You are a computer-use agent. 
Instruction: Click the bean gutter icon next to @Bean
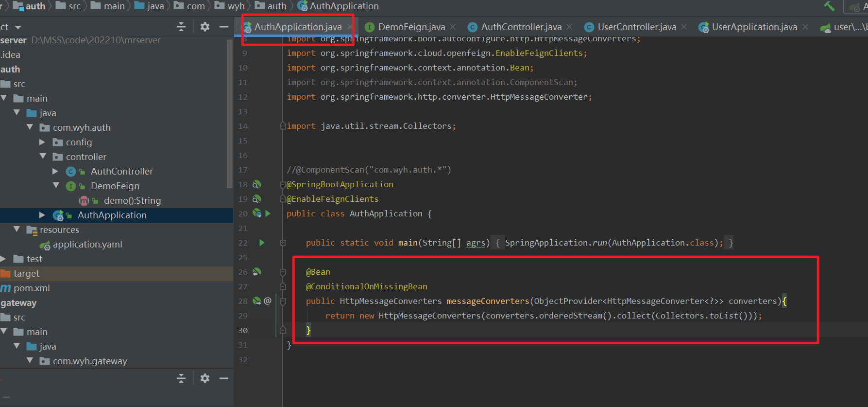256,272
